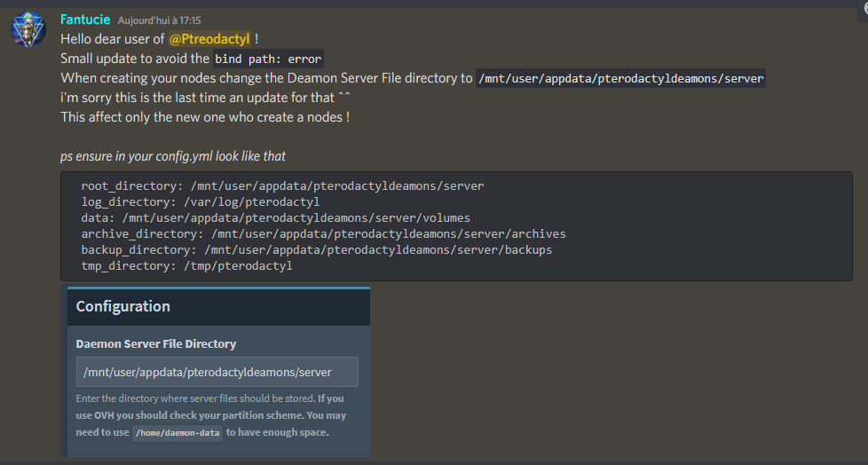The width and height of the screenshot is (868, 465).
Task: Open Fantucie's profile avatar
Action: pos(28,29)
